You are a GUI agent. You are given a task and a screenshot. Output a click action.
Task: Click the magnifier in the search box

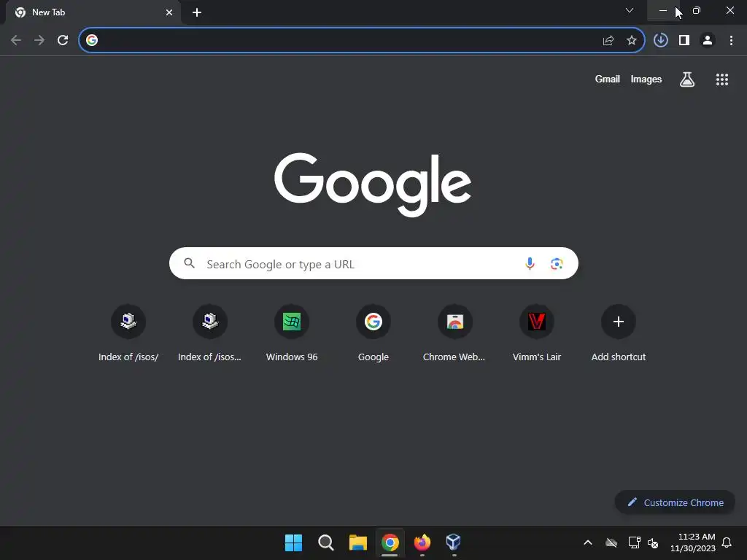(x=189, y=262)
